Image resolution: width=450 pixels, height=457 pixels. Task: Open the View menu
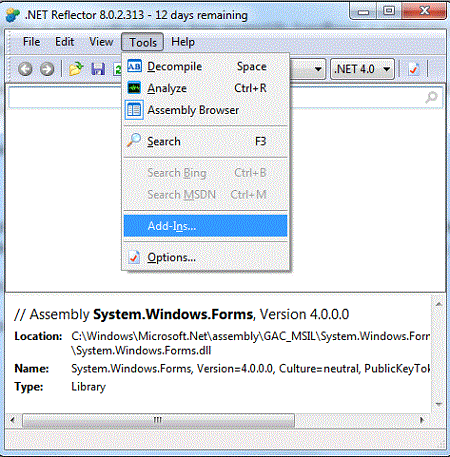[x=101, y=42]
